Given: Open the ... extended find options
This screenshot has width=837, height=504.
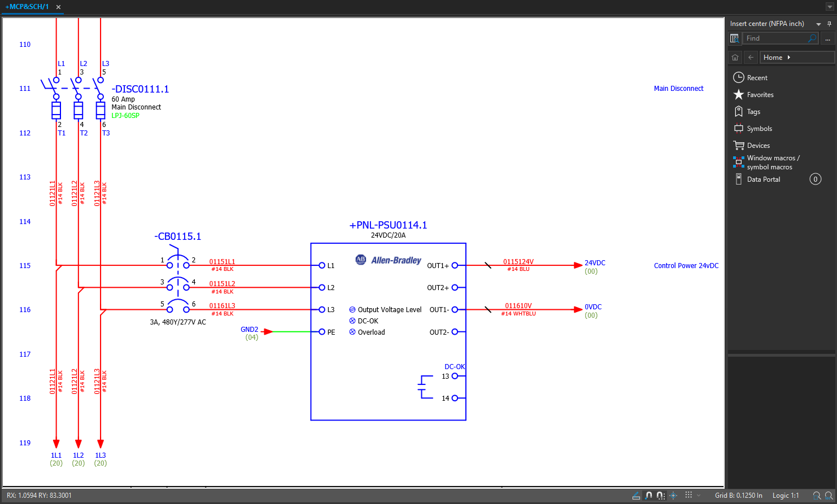Looking at the screenshot, I should 827,38.
